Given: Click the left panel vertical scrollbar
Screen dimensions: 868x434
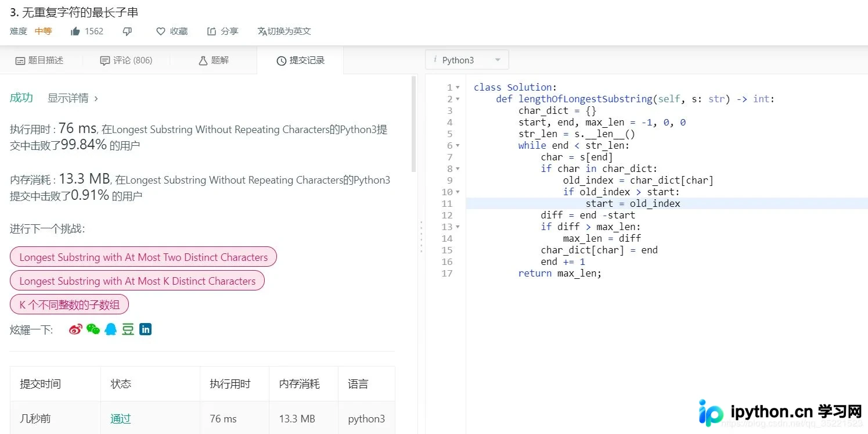Looking at the screenshot, I should 414,124.
